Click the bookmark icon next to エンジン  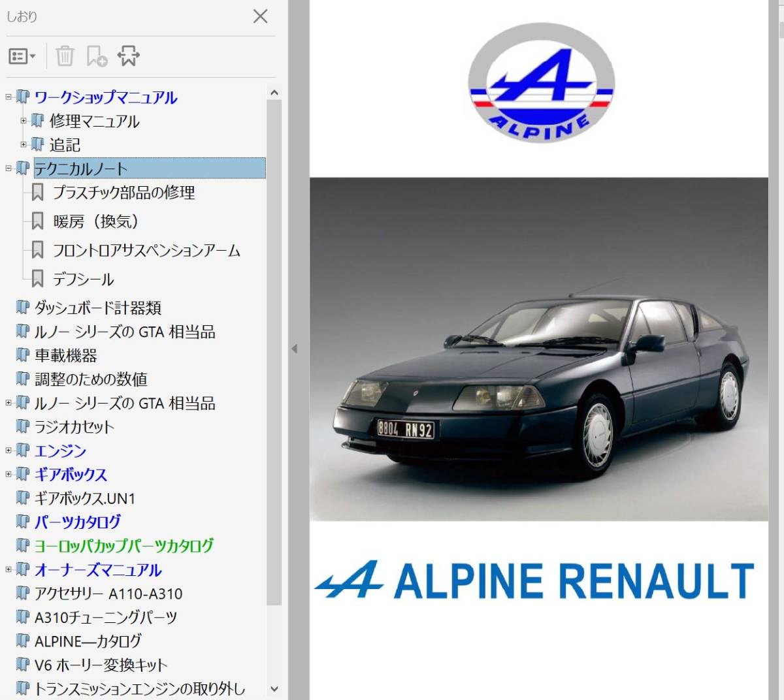coord(22,451)
